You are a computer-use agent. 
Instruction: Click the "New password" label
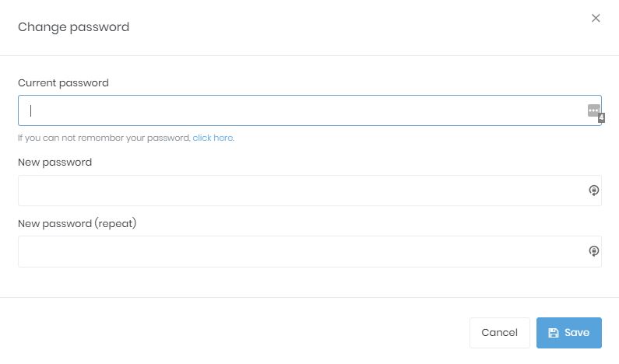(x=55, y=163)
